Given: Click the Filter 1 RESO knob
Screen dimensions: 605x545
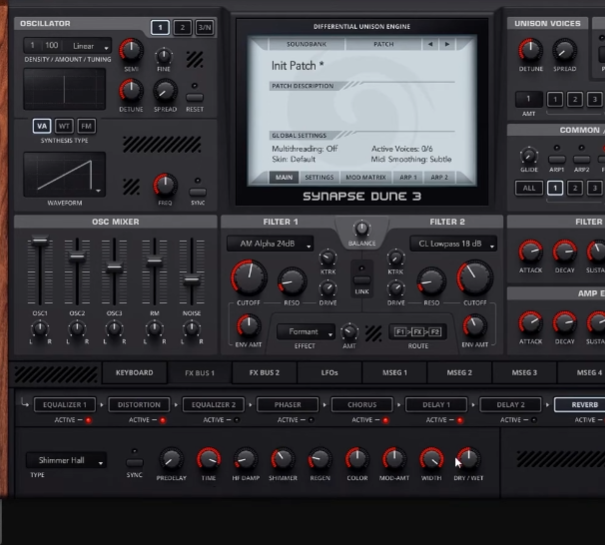Looking at the screenshot, I should tap(292, 282).
